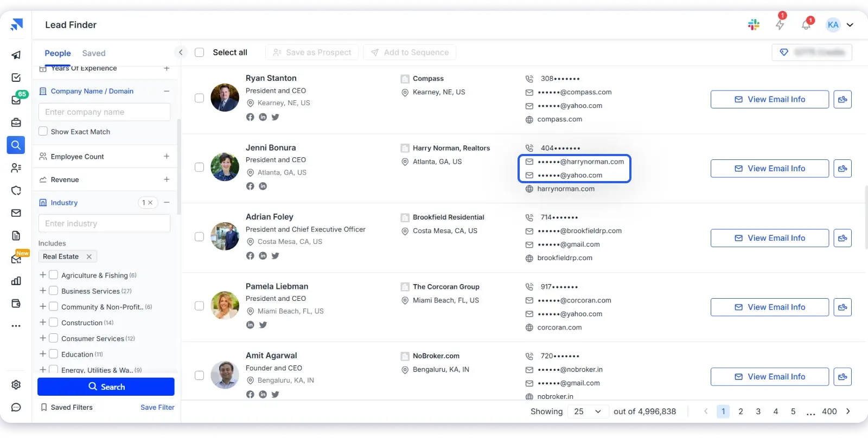Open the Slack integration icon

tap(754, 24)
